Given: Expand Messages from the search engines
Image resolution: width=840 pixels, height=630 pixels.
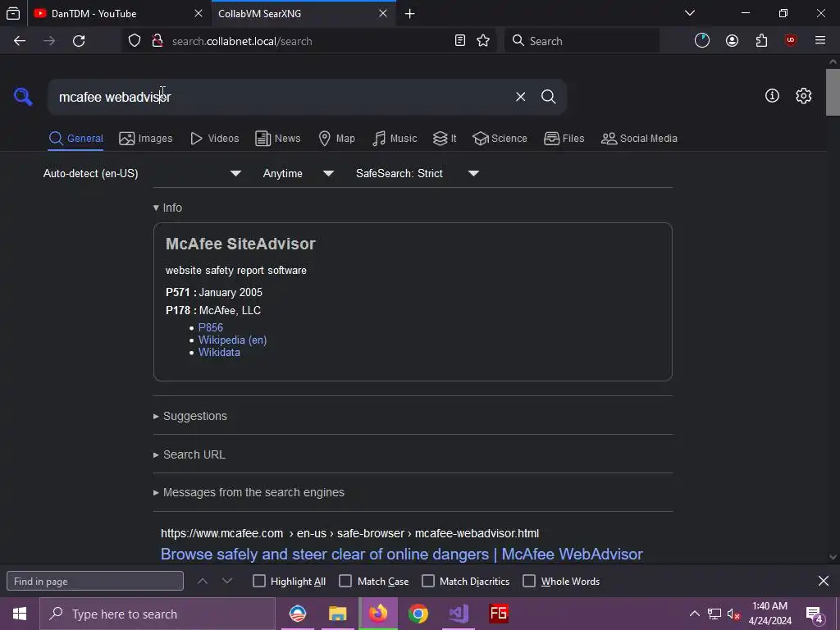Looking at the screenshot, I should [249, 492].
